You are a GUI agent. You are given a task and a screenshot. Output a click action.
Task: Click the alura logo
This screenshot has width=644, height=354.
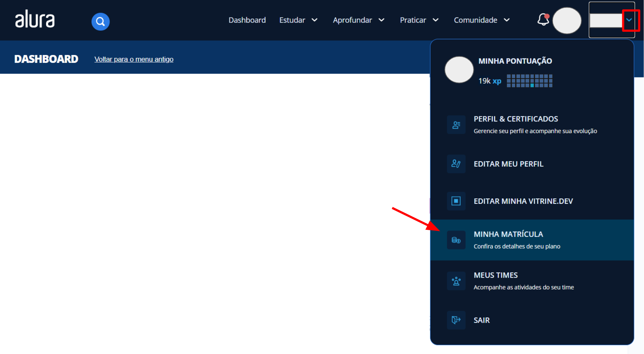[35, 19]
